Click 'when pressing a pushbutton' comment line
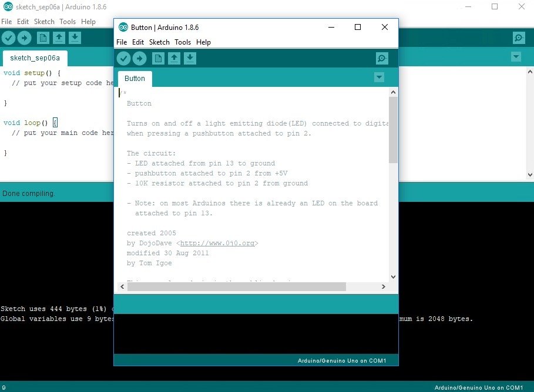Screen dimensions: 534x392 pyautogui.click(x=219, y=133)
